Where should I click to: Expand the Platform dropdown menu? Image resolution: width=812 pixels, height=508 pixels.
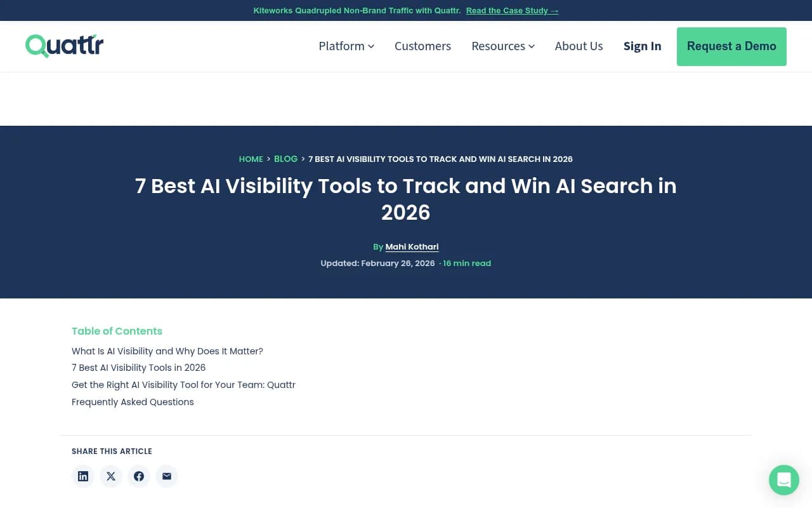346,46
